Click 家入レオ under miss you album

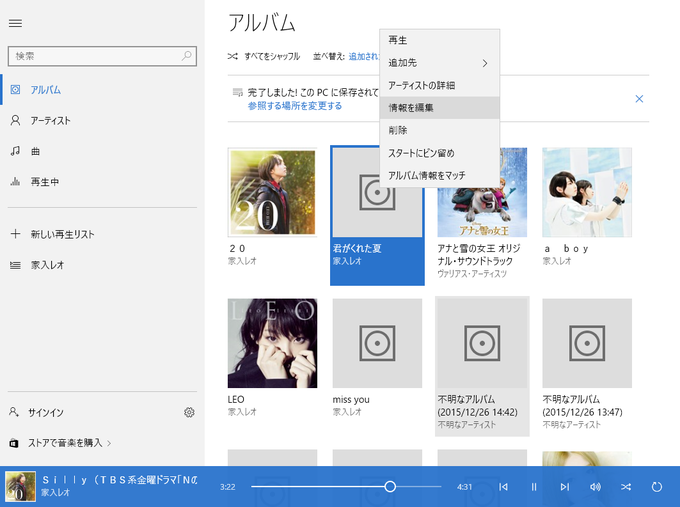(x=347, y=412)
